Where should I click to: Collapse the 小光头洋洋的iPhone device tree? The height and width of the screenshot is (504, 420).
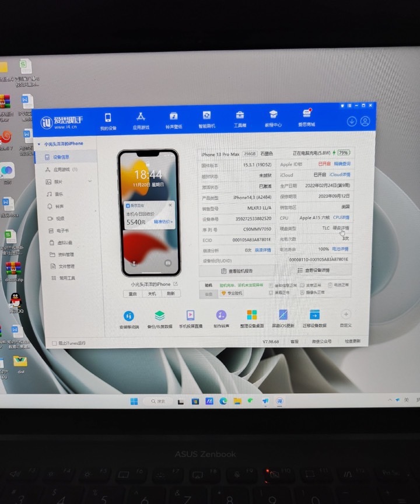click(39, 144)
